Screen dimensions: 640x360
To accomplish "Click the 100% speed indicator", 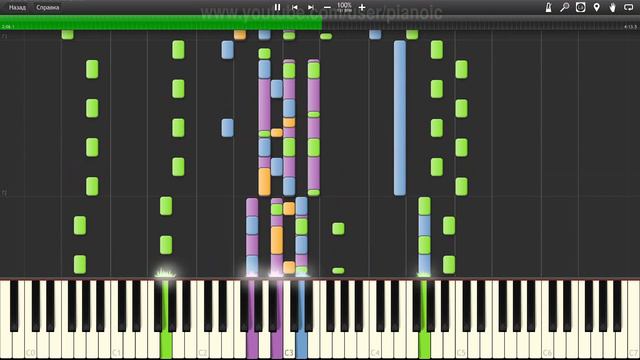I will [x=344, y=7].
